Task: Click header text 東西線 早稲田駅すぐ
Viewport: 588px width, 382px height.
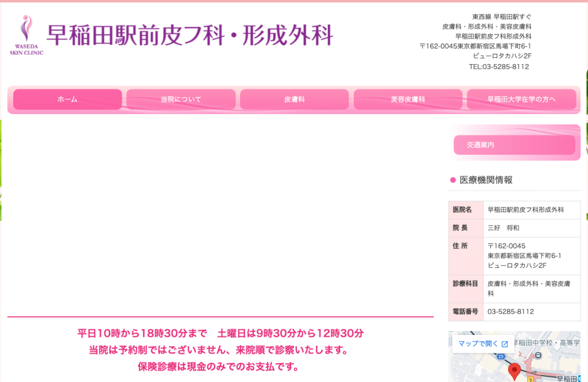Action: tap(502, 17)
